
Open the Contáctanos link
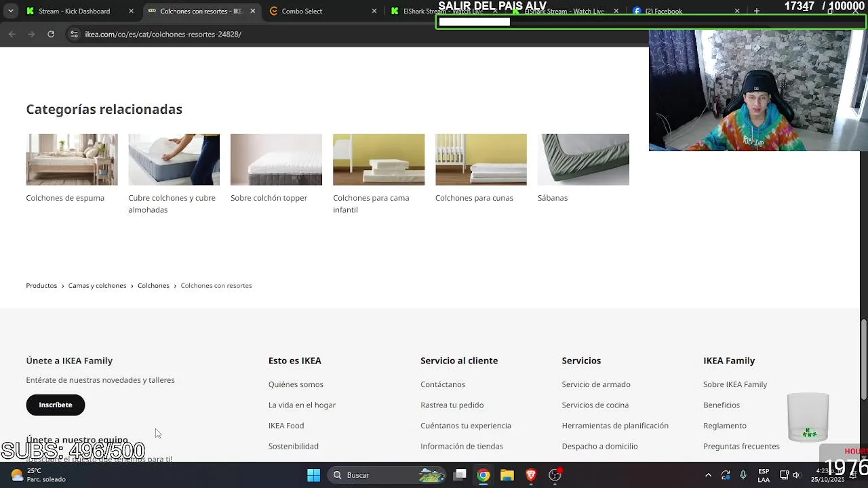tap(443, 384)
